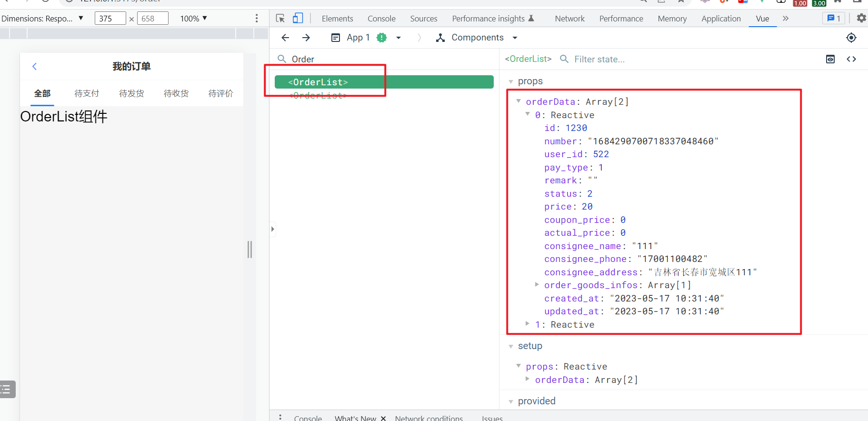Screen dimensions: 868x421
Task: Open the Components inspector dropdown
Action: click(x=477, y=38)
